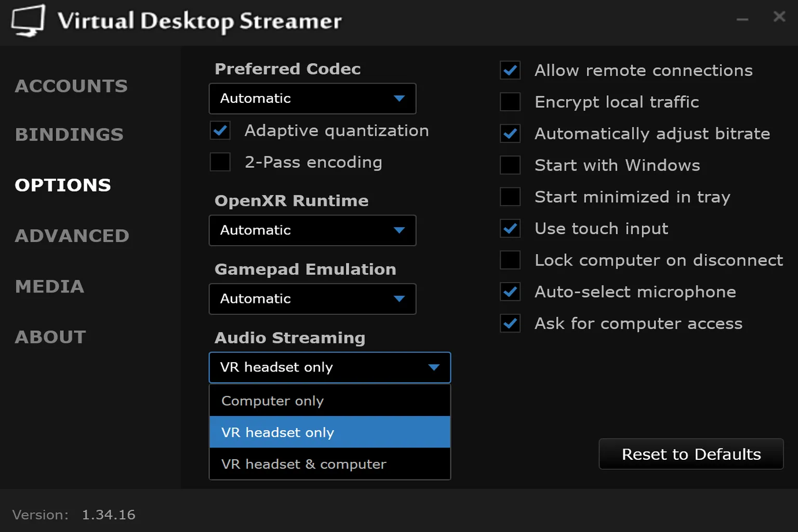Screen dimensions: 798x532
Task: Open the Accounts section
Action: 71,86
